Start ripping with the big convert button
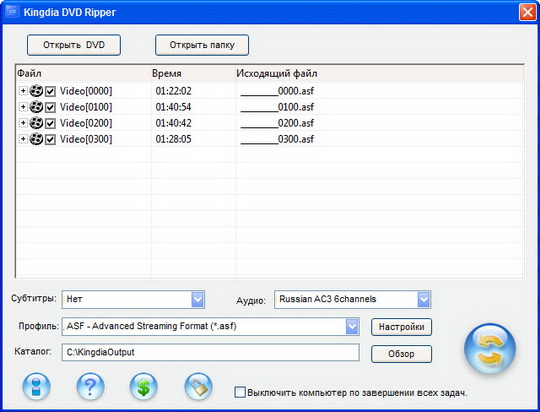This screenshot has width=540, height=412. click(x=490, y=349)
